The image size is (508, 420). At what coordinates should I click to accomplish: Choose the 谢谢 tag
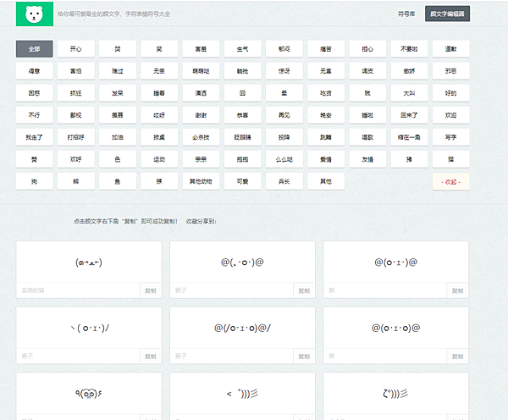pos(201,115)
